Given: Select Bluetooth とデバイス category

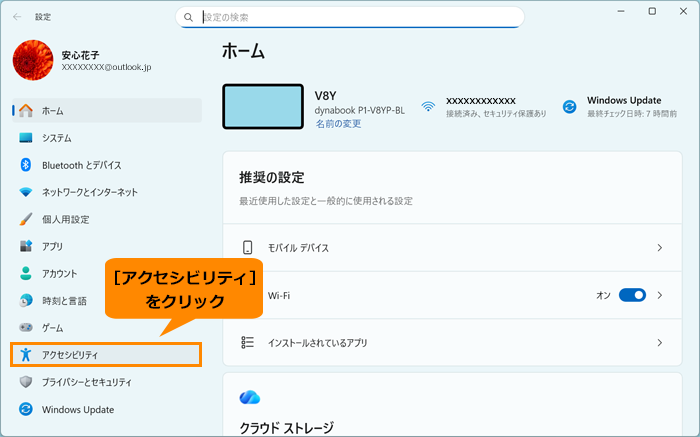Looking at the screenshot, I should tap(107, 165).
